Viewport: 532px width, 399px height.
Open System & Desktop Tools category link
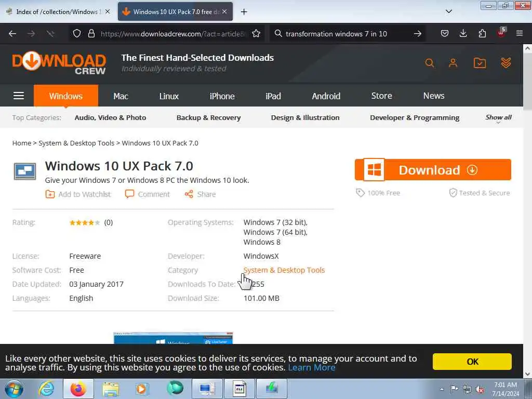coord(284,270)
